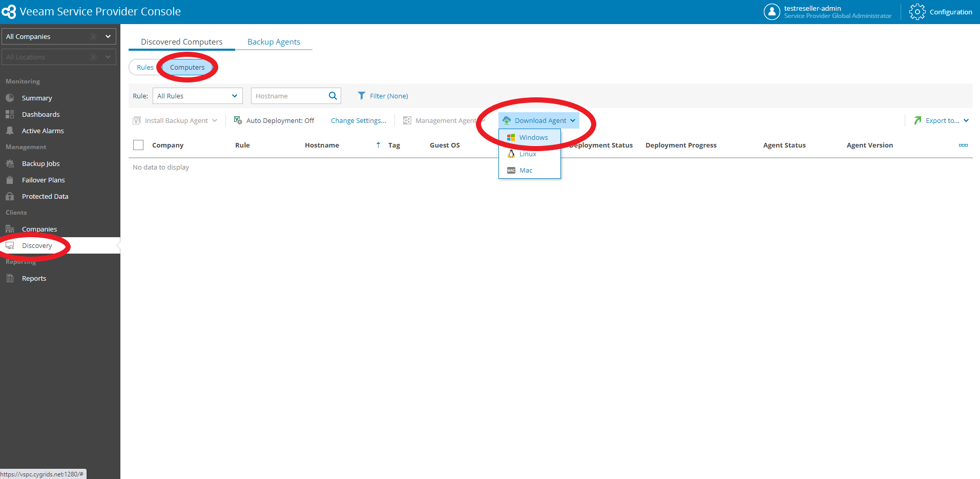Switch to the Backup Agents tab
980x479 pixels.
coord(274,42)
